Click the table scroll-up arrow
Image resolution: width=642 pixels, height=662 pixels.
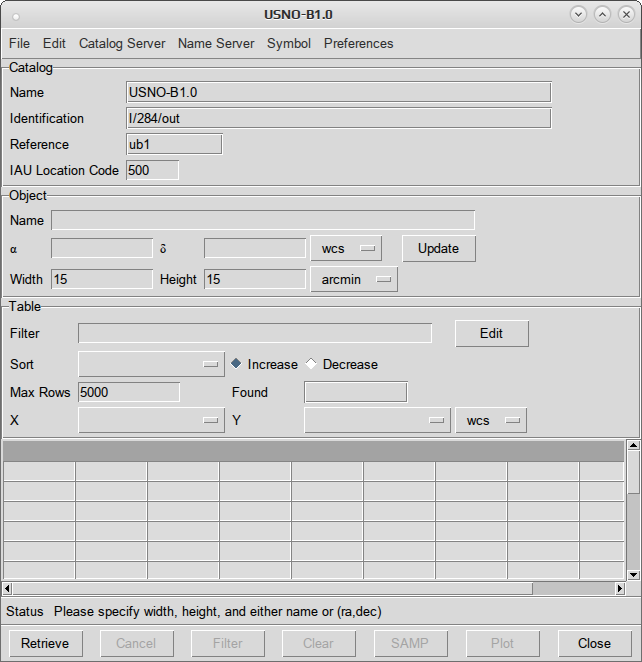[x=633, y=445]
